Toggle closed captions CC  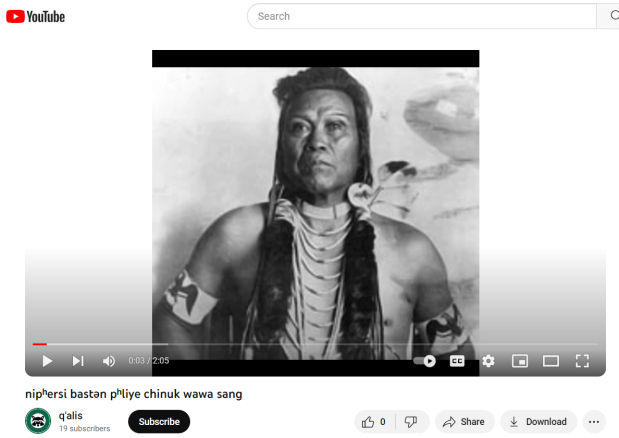pyautogui.click(x=457, y=361)
